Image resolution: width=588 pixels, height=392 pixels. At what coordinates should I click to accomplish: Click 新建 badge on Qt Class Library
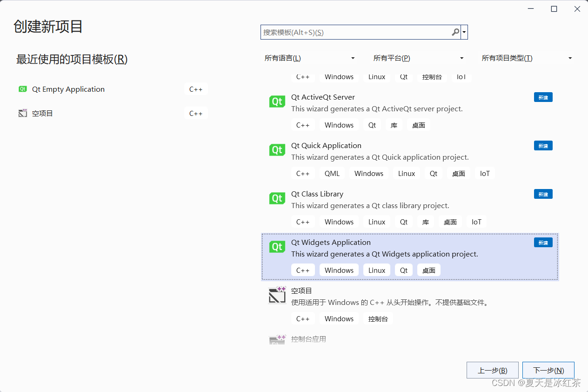(543, 194)
